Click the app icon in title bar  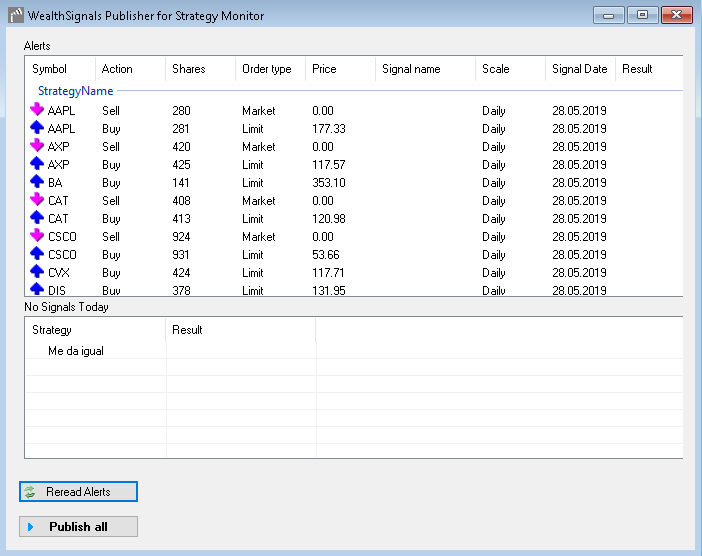15,16
